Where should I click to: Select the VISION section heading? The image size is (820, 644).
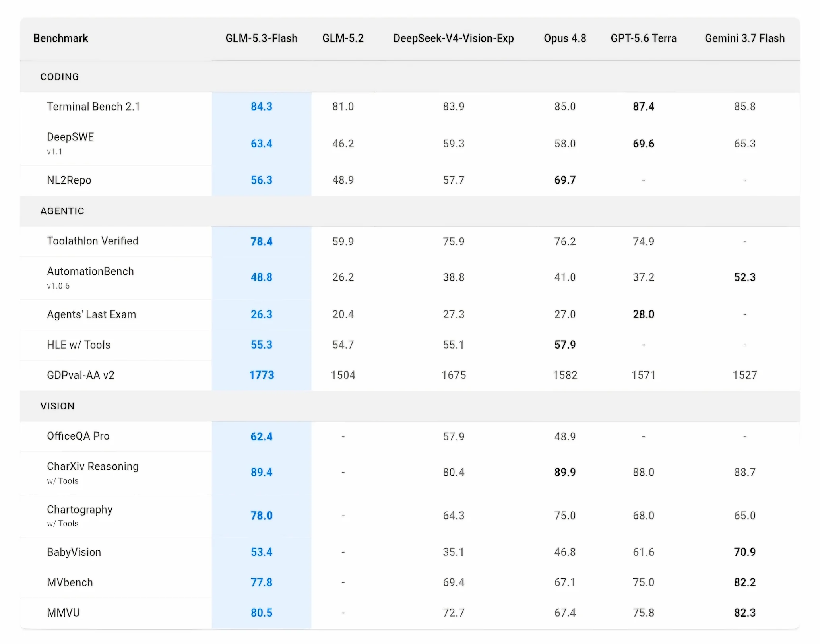[58, 406]
